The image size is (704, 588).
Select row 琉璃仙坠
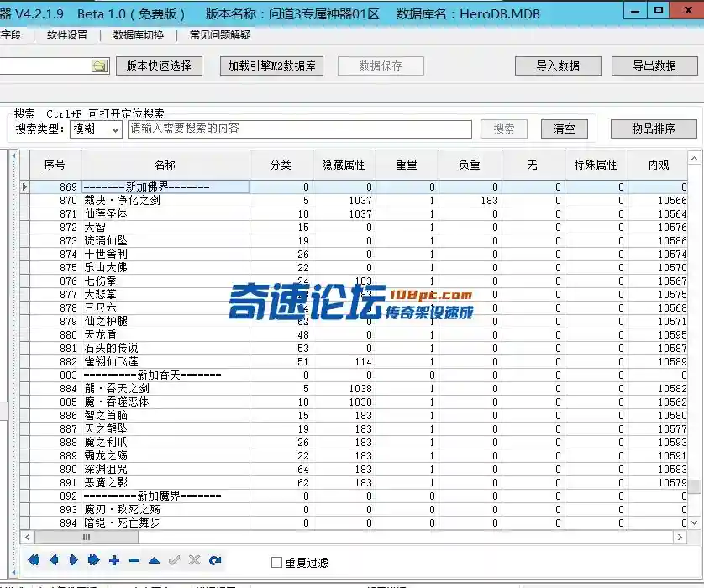point(354,240)
